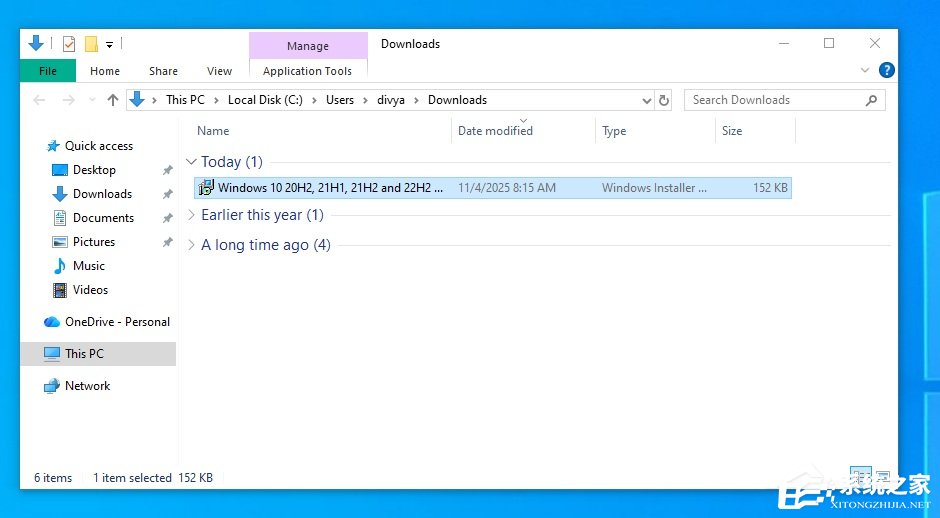Click the OneDrive cloud icon
Image resolution: width=940 pixels, height=518 pixels.
(x=52, y=322)
